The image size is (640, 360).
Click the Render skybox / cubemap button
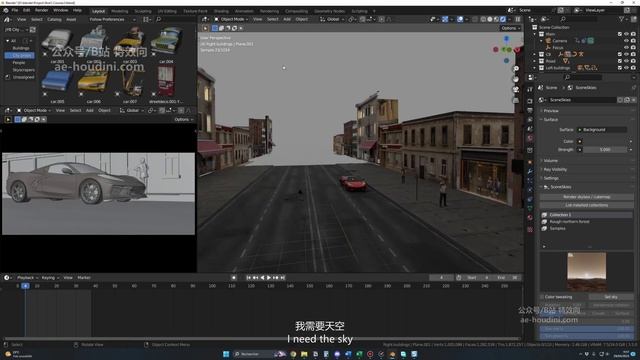coord(587,197)
